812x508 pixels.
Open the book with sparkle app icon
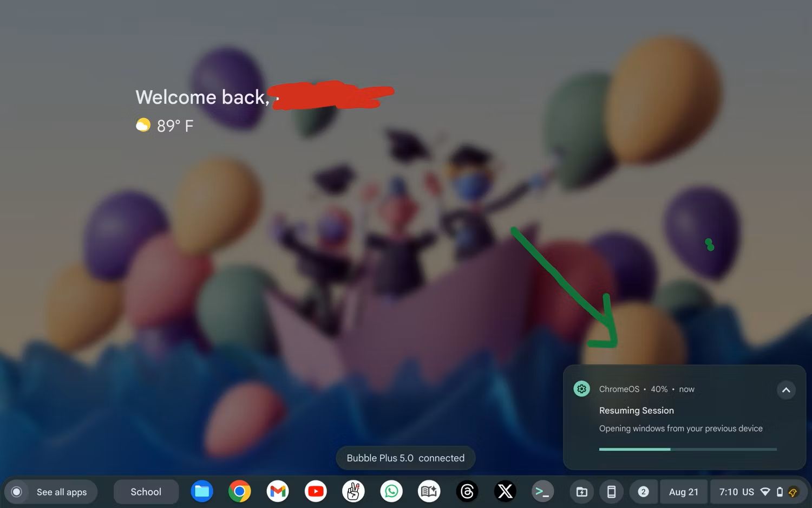click(429, 491)
